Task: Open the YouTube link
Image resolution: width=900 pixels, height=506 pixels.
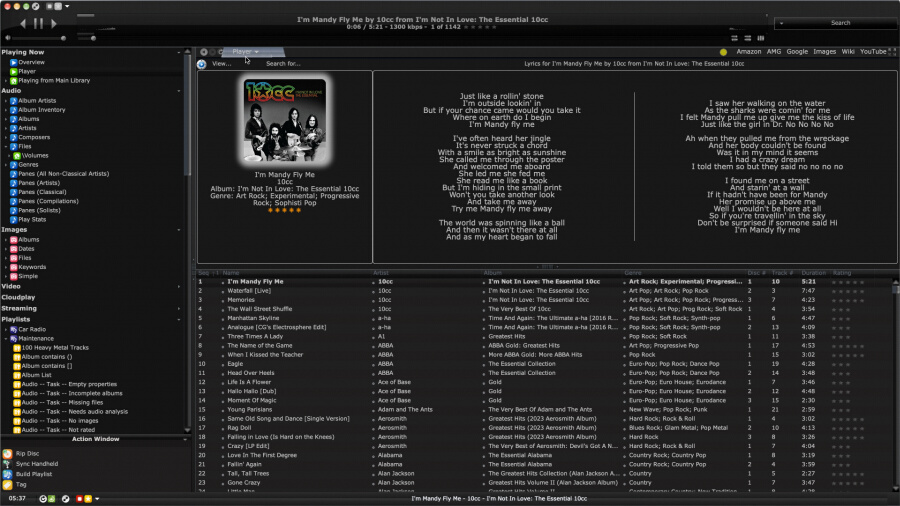Action: pos(872,52)
